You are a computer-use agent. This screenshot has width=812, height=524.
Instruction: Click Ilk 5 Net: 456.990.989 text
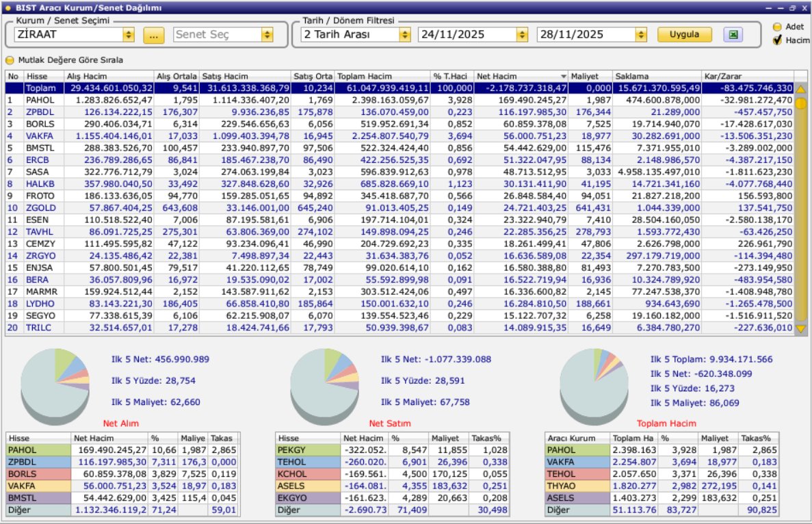(x=160, y=359)
